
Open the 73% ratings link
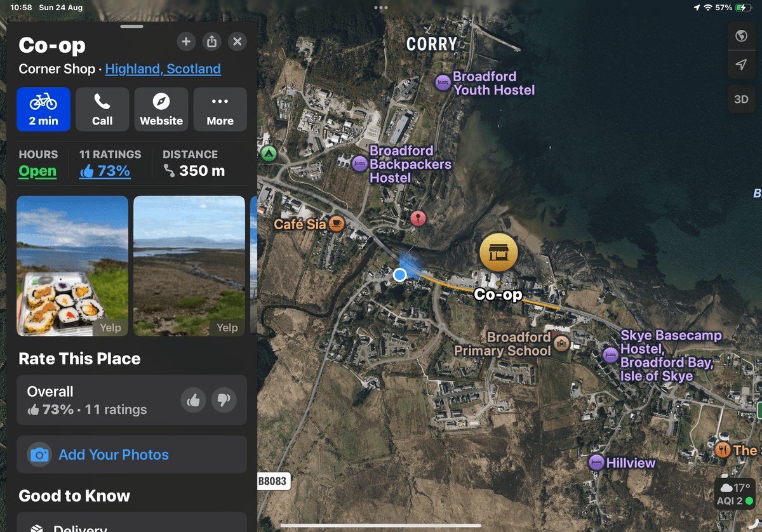[105, 171]
